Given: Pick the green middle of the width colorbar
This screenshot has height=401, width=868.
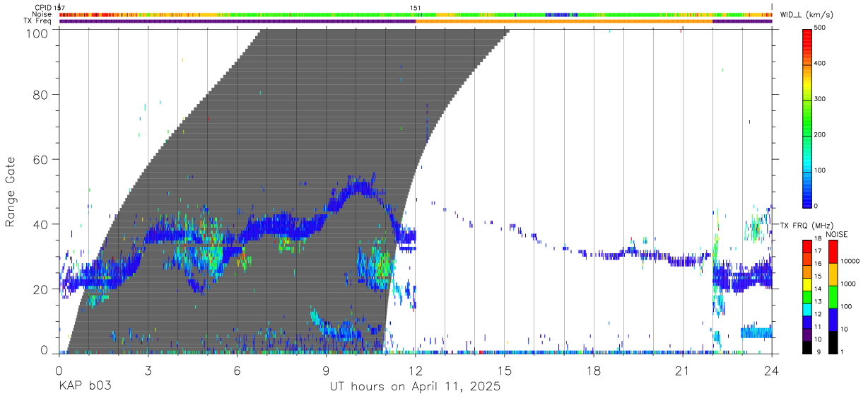Looking at the screenshot, I should click(808, 117).
